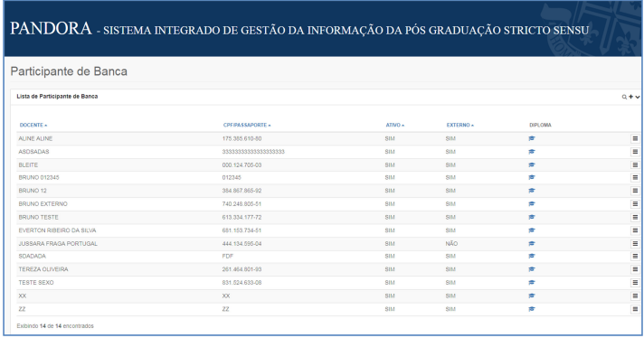Collapse list panel with chevron icon
644x338 pixels.
[638, 98]
